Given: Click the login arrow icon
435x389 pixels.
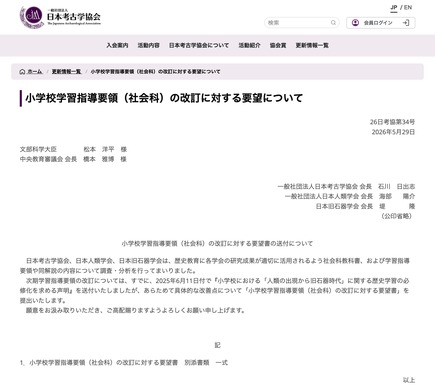Looking at the screenshot, I should (x=406, y=23).
